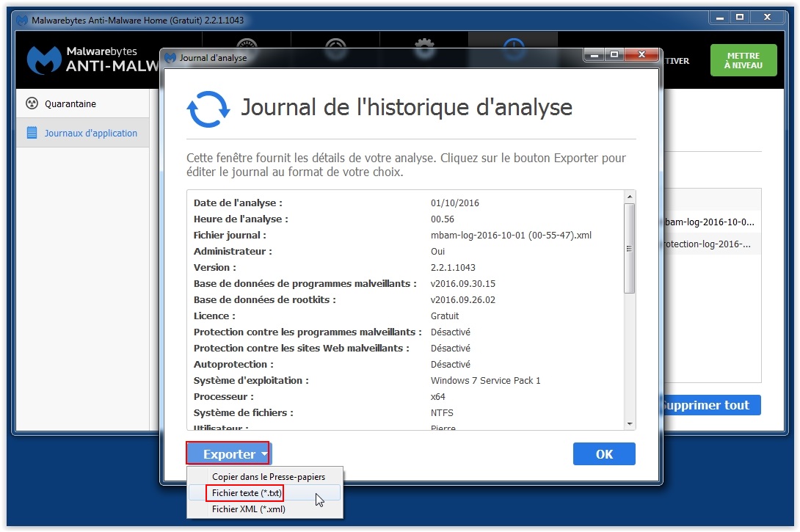
Task: Click the Journaux d'application list icon
Action: (32, 133)
